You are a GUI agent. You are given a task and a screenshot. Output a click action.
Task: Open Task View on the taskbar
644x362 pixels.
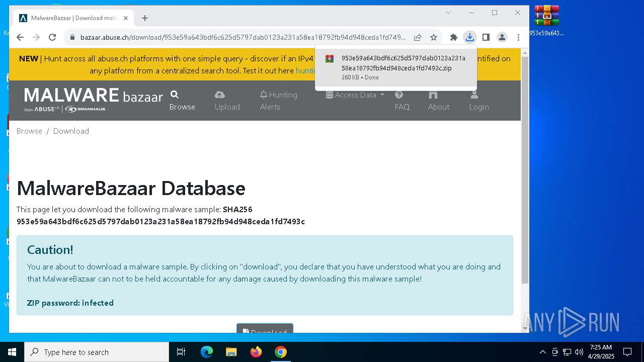coord(181,352)
